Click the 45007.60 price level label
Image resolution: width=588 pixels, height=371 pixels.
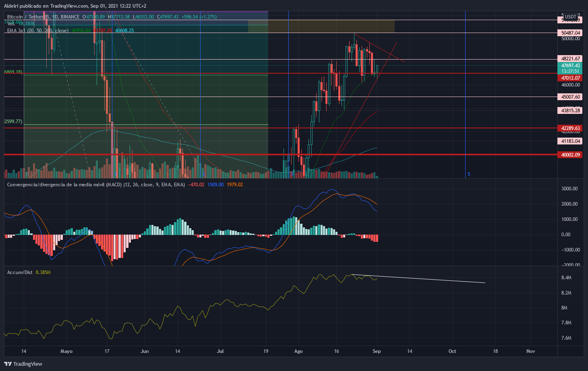pos(570,97)
